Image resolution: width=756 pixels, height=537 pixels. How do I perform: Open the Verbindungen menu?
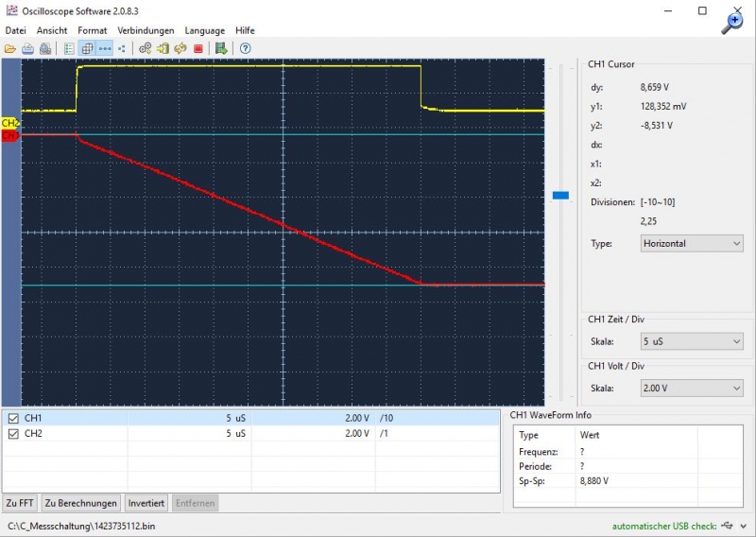click(146, 30)
